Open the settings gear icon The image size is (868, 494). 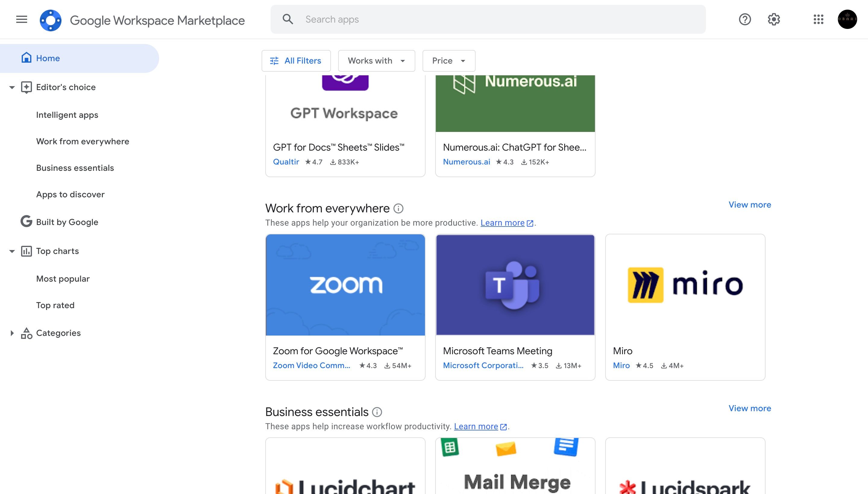[x=774, y=19]
